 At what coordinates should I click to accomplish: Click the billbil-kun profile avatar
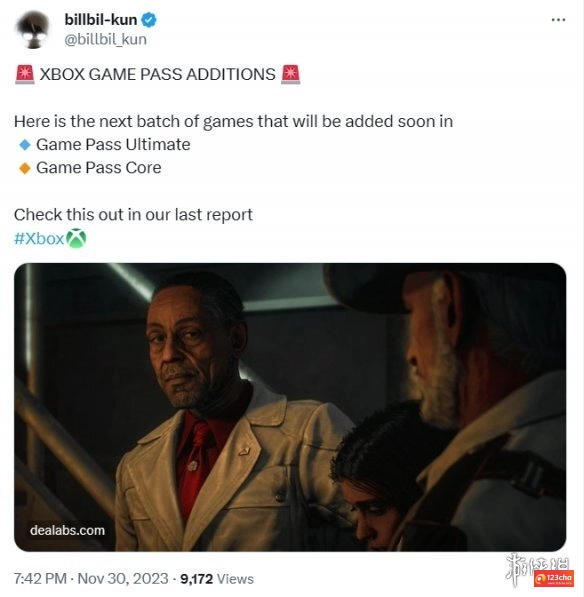pos(33,30)
